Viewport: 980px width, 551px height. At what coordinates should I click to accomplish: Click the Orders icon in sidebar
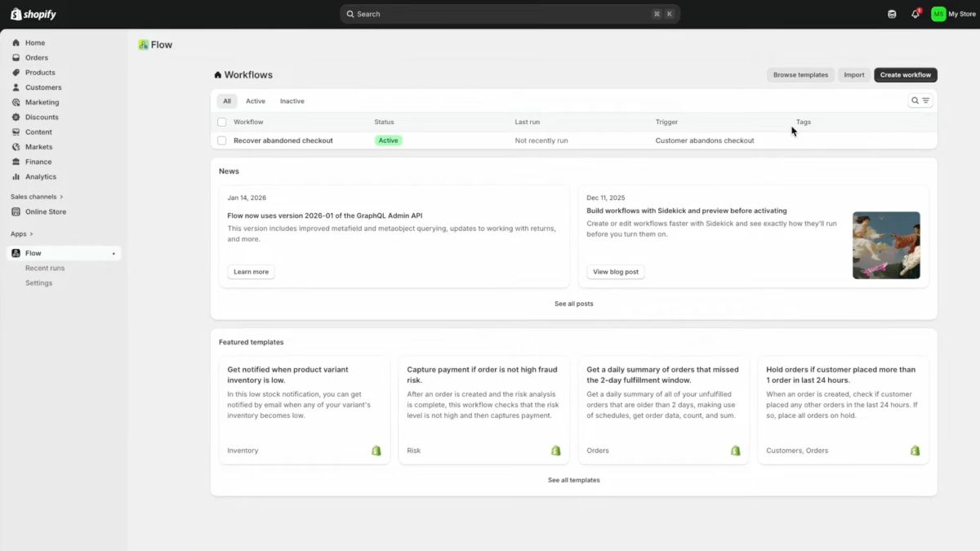point(16,58)
